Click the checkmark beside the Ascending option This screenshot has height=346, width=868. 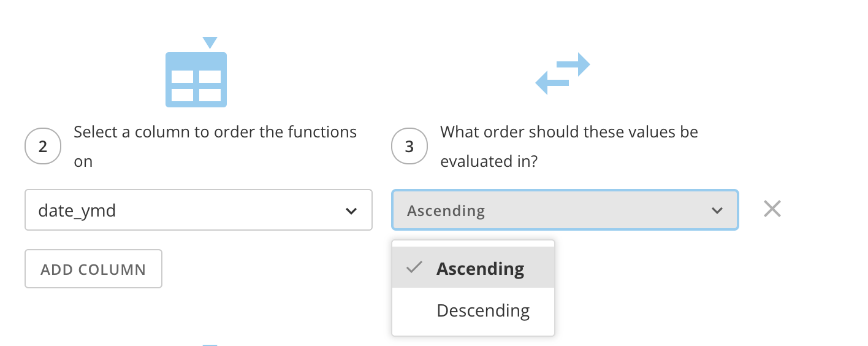415,267
